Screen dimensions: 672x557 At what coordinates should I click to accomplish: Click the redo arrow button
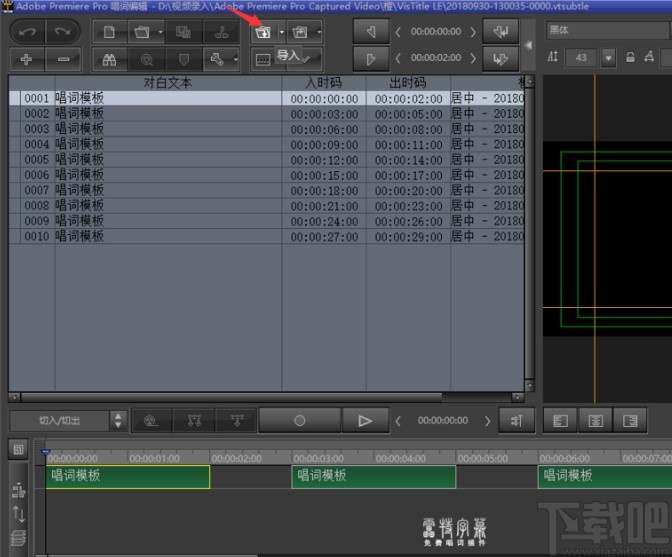coord(63,32)
